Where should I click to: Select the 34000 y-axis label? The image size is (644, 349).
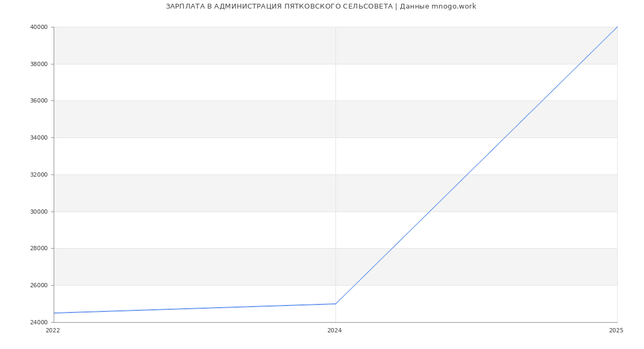[39, 138]
